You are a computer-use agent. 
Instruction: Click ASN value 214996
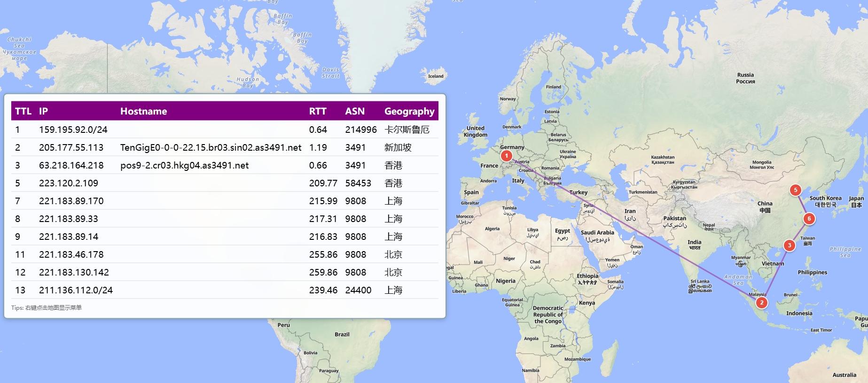coord(360,130)
